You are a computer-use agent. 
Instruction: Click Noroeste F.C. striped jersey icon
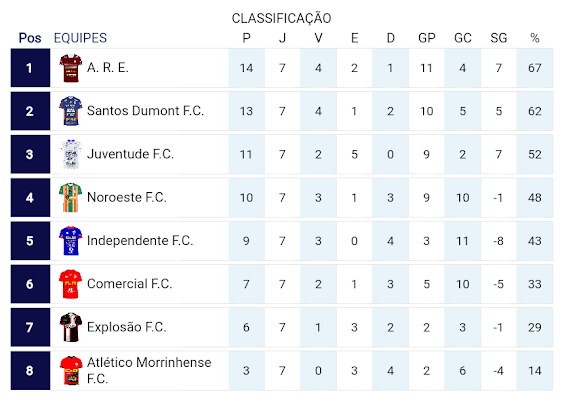[x=71, y=197]
